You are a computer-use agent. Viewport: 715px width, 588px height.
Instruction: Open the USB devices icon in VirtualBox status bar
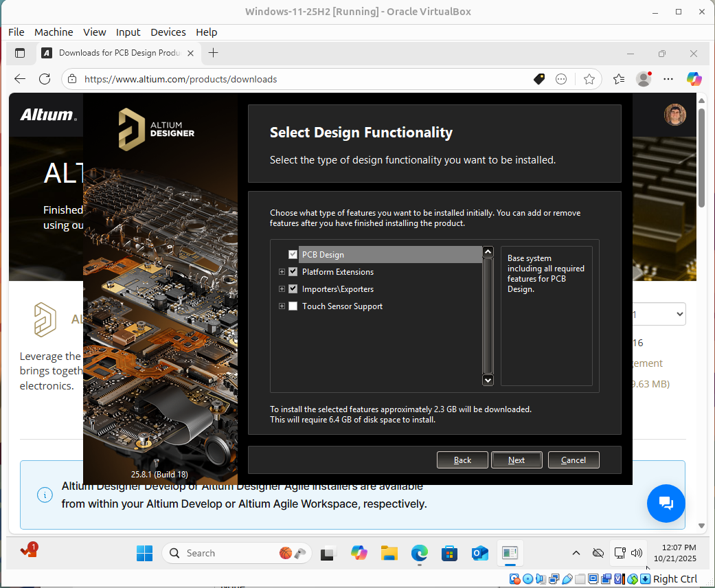(568, 578)
